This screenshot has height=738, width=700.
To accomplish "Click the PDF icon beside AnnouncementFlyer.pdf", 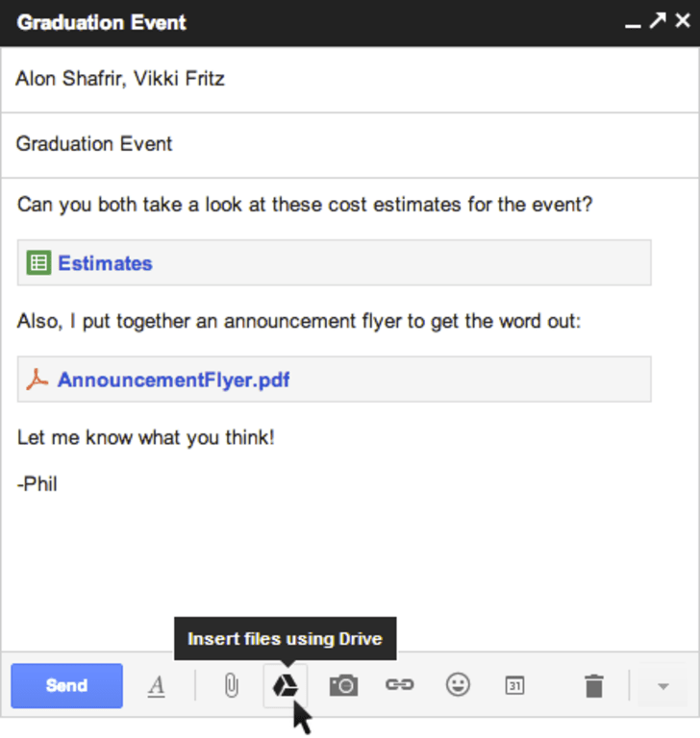I will pos(37,380).
